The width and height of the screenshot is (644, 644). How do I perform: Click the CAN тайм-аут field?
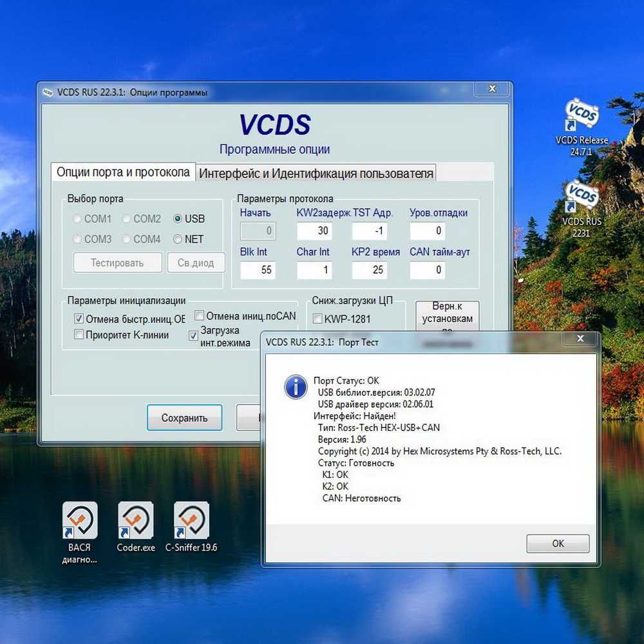427,270
